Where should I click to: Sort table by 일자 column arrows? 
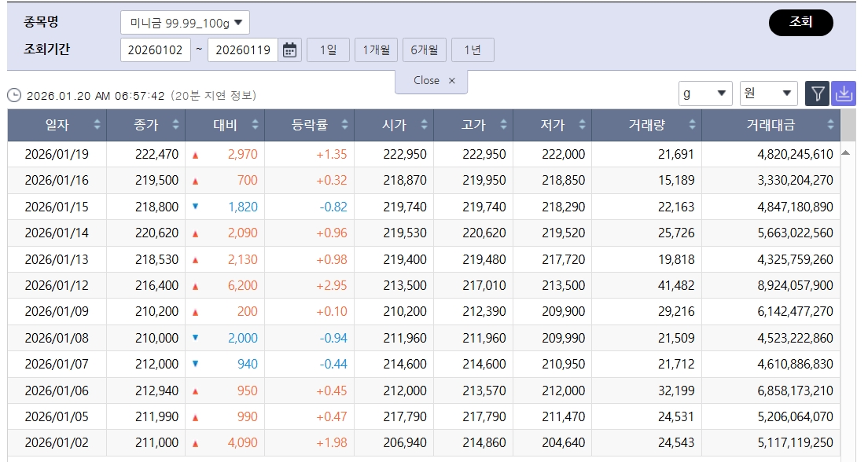tap(97, 125)
